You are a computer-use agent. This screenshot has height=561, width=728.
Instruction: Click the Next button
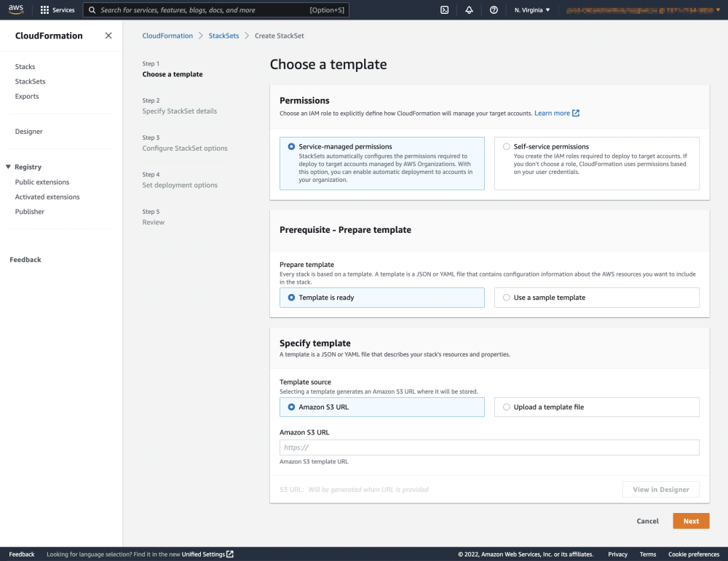click(691, 521)
